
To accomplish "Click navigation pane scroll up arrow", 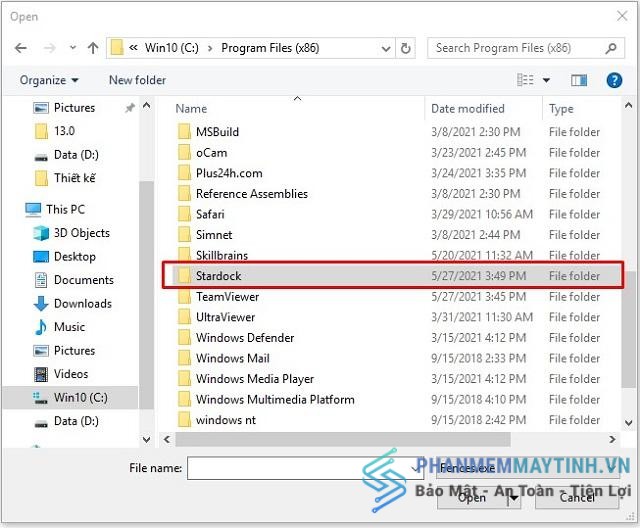I will tap(147, 106).
